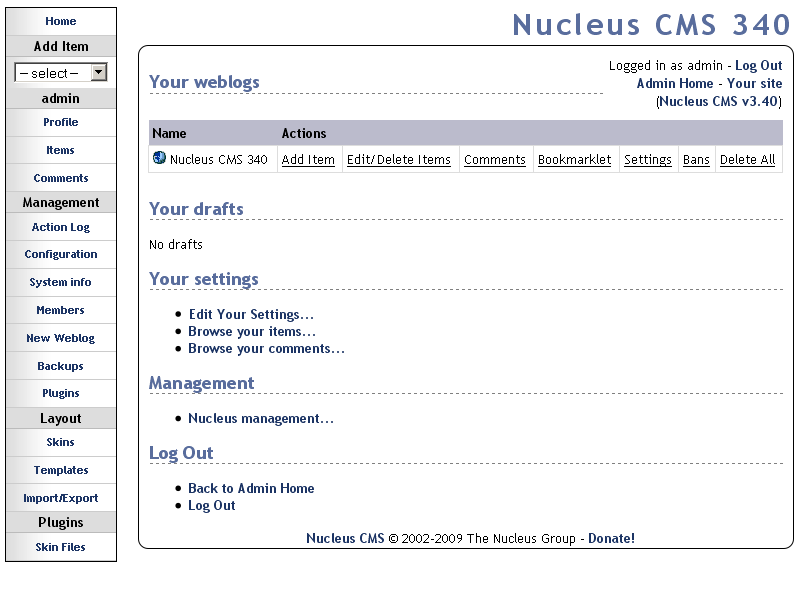Open the Home page from the sidebar

click(60, 21)
